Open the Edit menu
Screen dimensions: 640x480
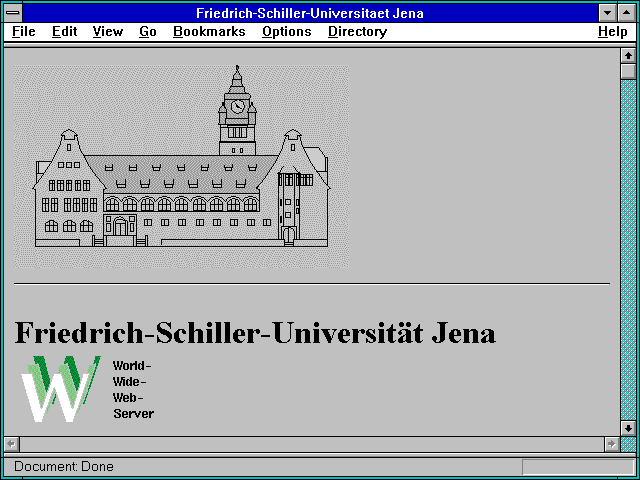[x=64, y=31]
